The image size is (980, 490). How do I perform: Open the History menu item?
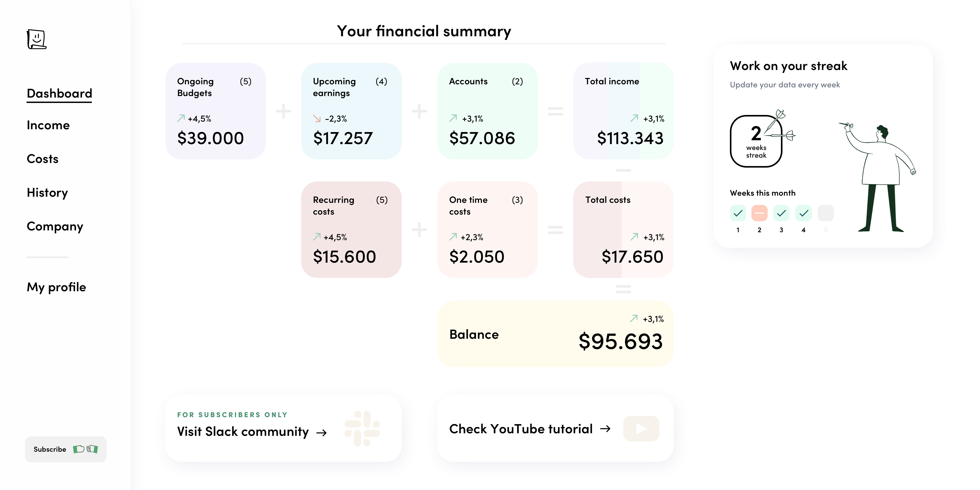[47, 193]
